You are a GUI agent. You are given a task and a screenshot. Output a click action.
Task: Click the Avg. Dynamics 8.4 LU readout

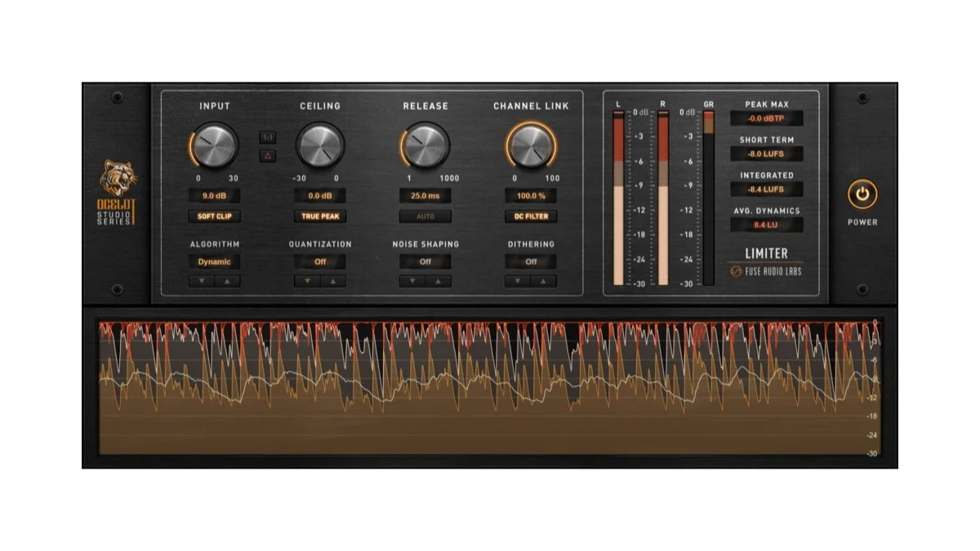(x=767, y=224)
